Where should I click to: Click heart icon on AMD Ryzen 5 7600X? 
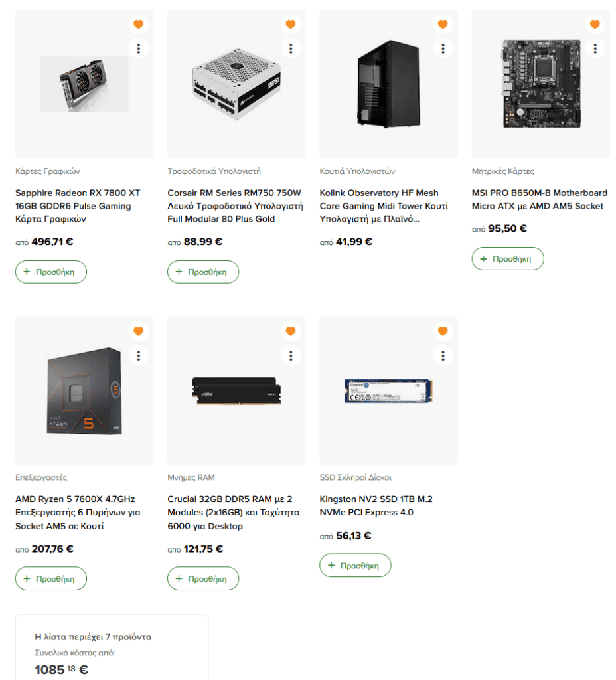(138, 331)
